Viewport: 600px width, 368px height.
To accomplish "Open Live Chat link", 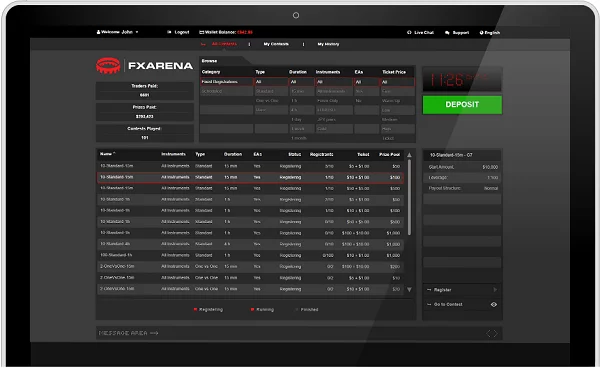I will point(424,33).
